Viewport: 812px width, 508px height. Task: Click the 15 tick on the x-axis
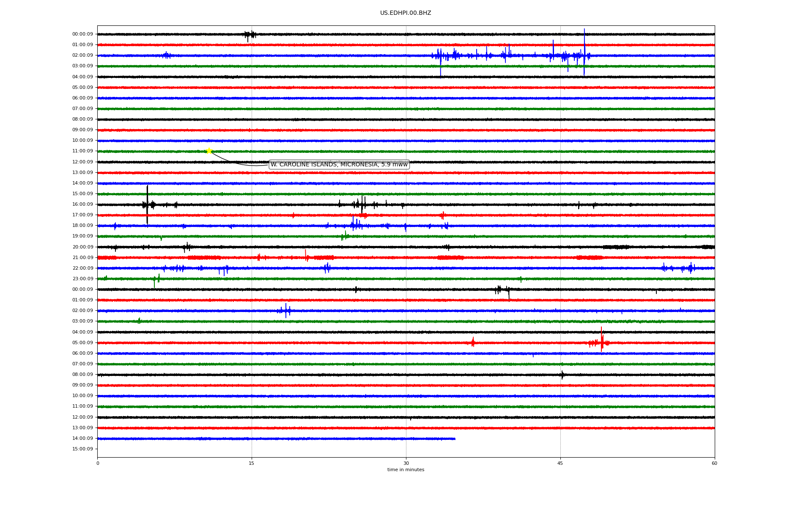[252, 463]
